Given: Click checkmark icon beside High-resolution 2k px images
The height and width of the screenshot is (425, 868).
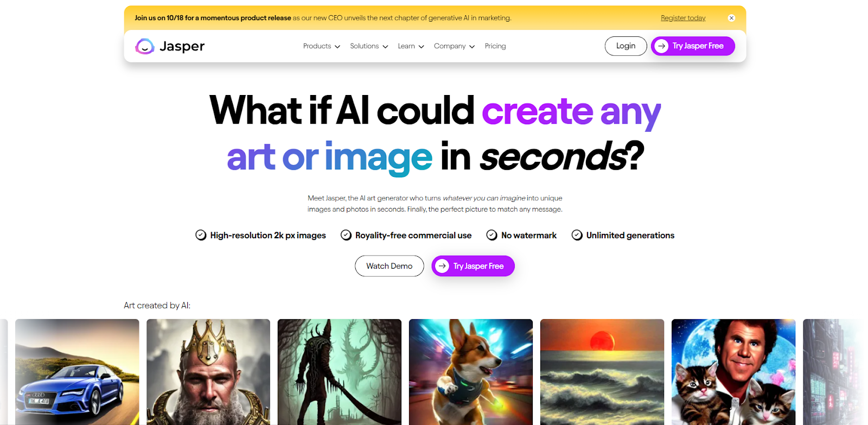Looking at the screenshot, I should click(201, 235).
